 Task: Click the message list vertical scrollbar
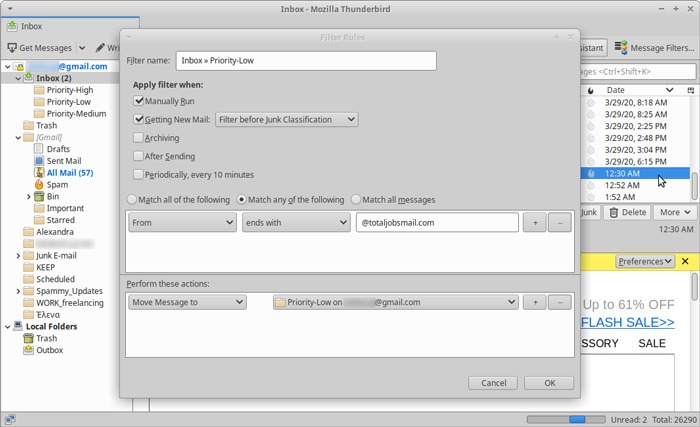point(695,186)
